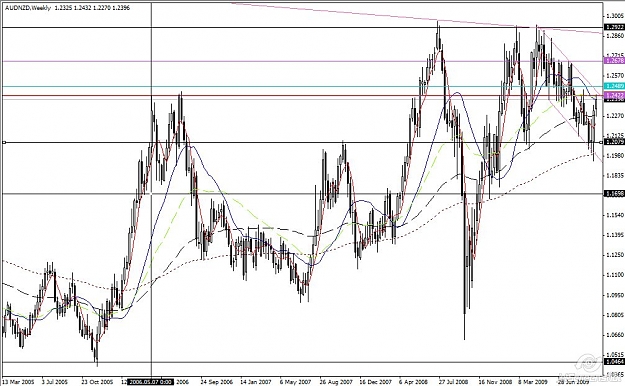The width and height of the screenshot is (625, 386).
Task: Click the 1.2270 price axis label
Action: [615, 116]
